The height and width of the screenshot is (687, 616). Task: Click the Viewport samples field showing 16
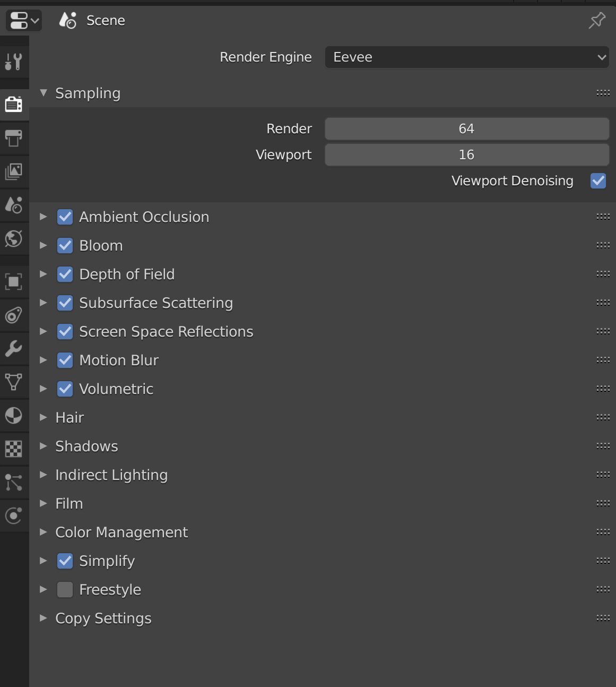pyautogui.click(x=467, y=154)
